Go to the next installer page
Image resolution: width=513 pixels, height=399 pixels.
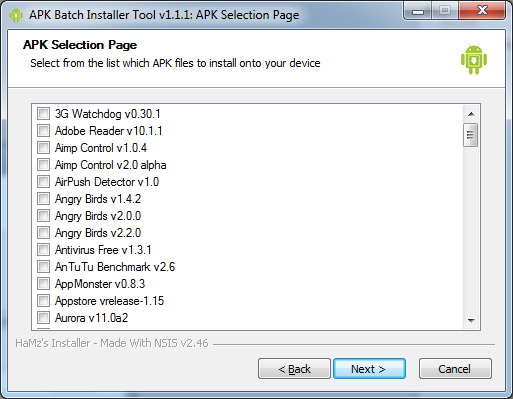click(x=369, y=369)
